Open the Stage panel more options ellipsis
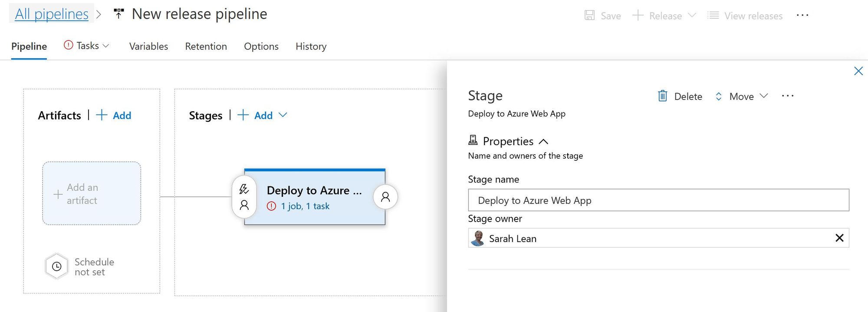The width and height of the screenshot is (868, 312). (x=788, y=96)
